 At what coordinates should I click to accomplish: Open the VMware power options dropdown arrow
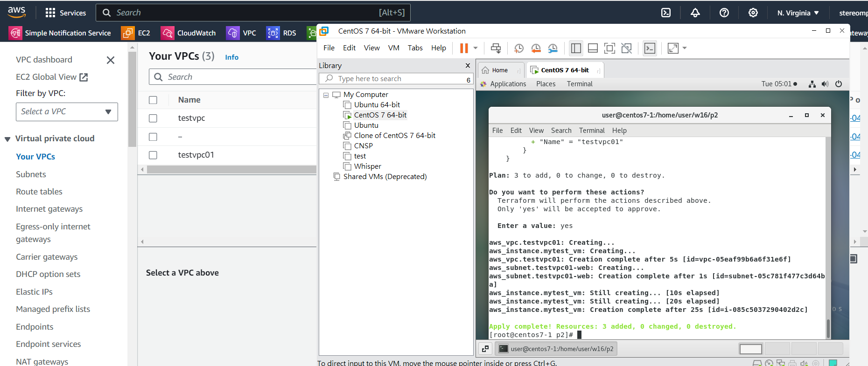pos(476,48)
